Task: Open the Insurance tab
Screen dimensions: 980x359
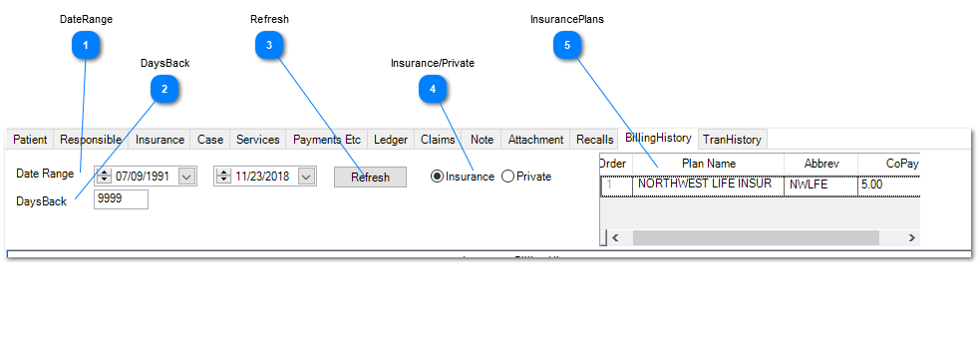Action: 160,140
